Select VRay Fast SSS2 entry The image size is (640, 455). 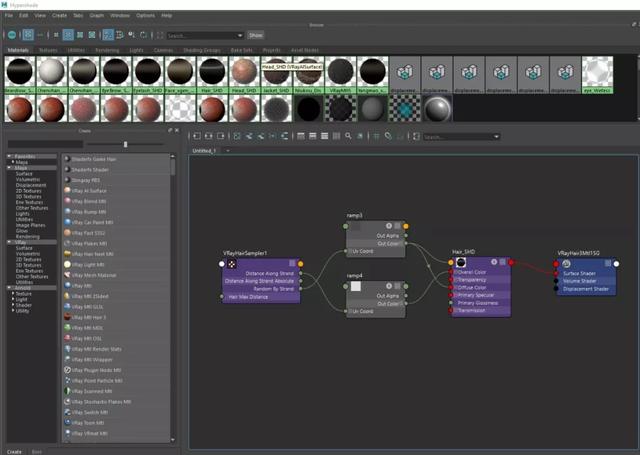click(x=116, y=233)
